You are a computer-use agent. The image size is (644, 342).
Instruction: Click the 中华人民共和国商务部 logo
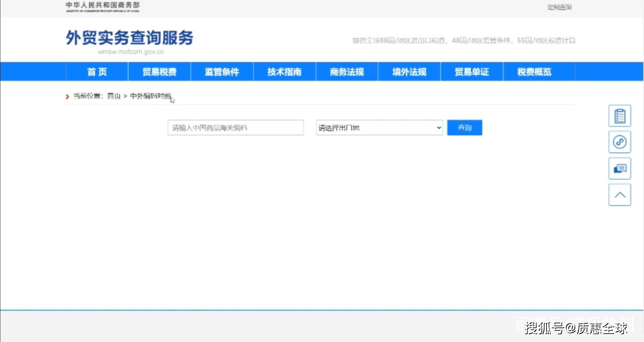pos(102,7)
